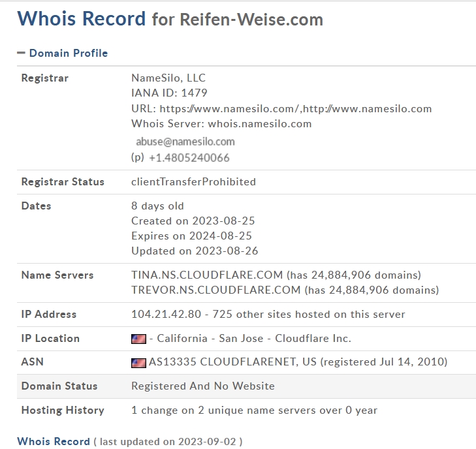Click Registered And No Website value
This screenshot has height=449, width=476.
tap(203, 386)
